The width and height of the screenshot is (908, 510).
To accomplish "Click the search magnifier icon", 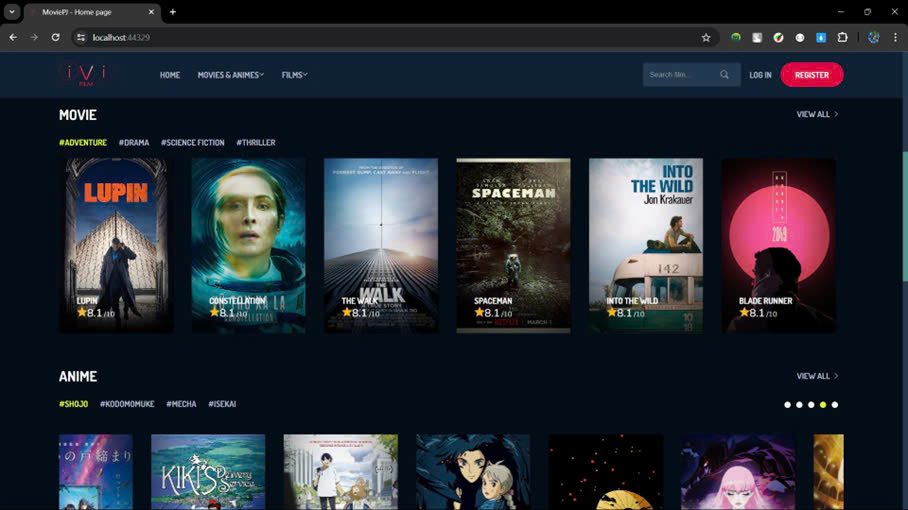I will (x=724, y=75).
